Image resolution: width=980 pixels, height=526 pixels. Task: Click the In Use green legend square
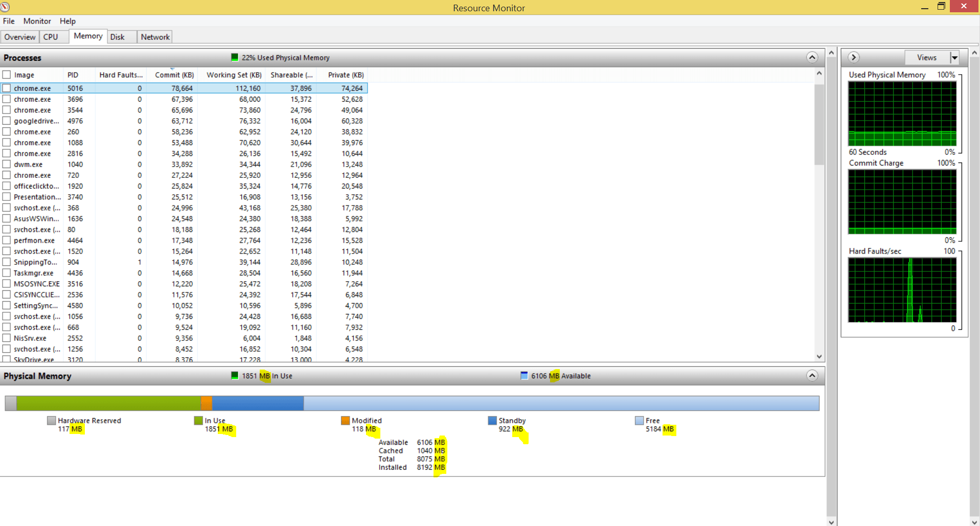[x=198, y=420]
